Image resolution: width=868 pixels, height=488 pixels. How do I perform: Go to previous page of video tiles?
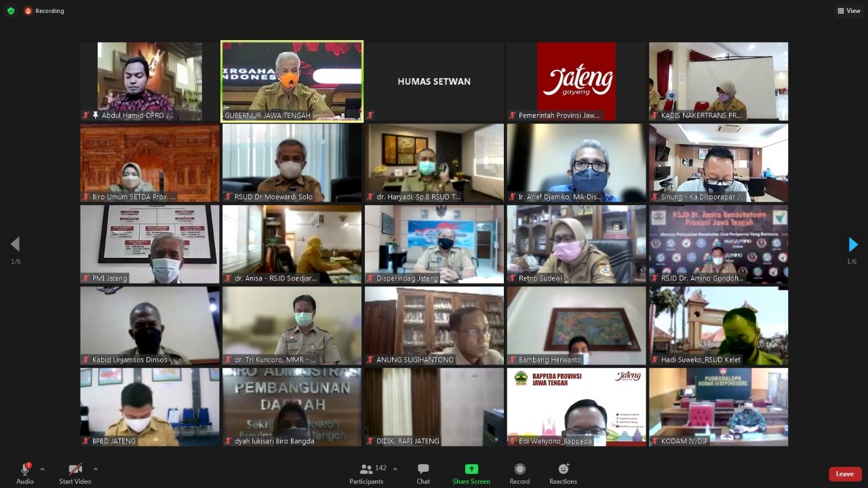tap(15, 244)
